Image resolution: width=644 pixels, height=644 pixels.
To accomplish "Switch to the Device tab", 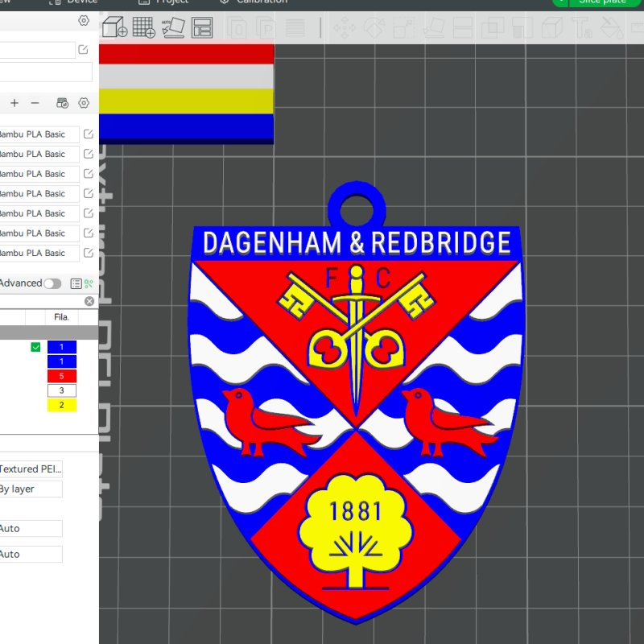I will pos(73,2).
